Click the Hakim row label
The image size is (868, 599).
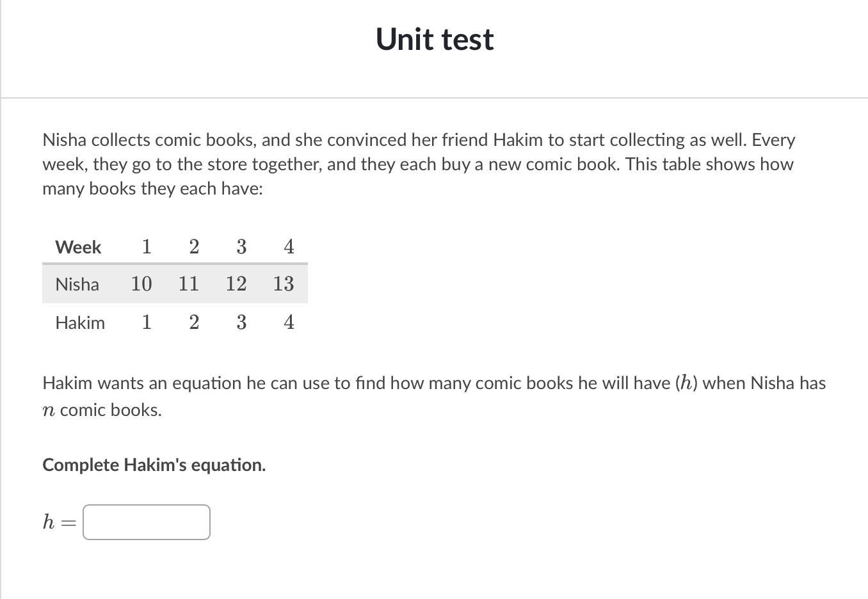[x=80, y=323]
